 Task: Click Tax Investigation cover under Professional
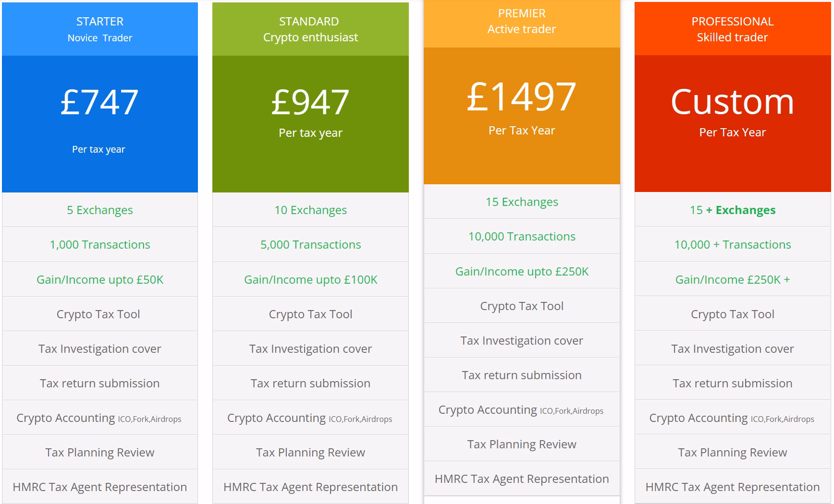click(x=732, y=348)
